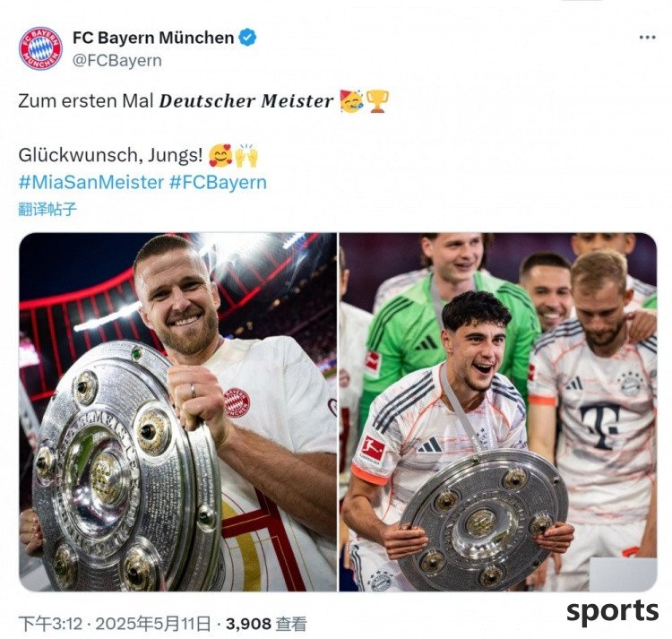Open the three-dot more options menu
The width and height of the screenshot is (672, 639).
point(647,38)
